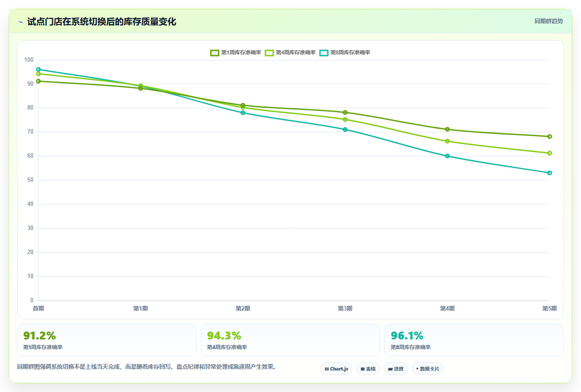Select the 第8周 teal point at 第3期

pyautogui.click(x=345, y=129)
